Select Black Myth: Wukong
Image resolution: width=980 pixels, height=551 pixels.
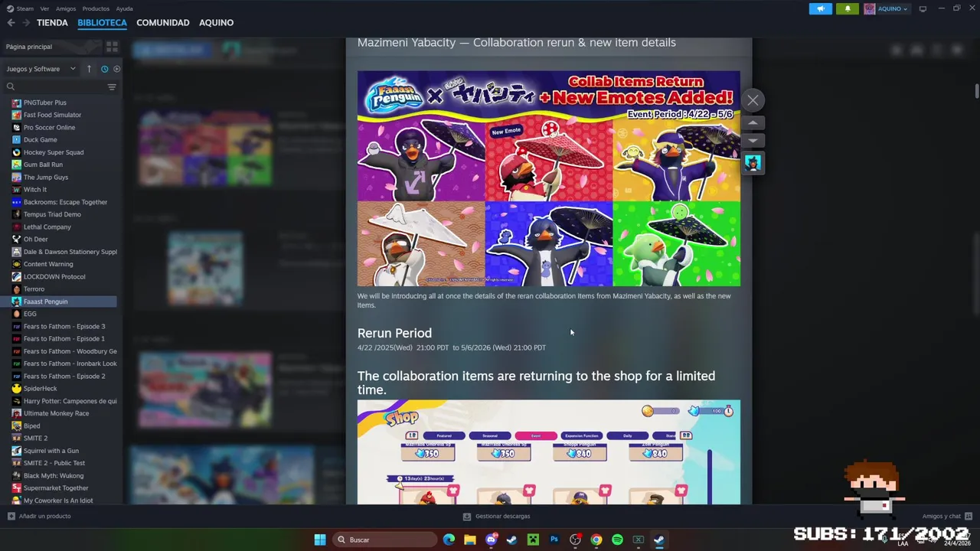click(53, 475)
